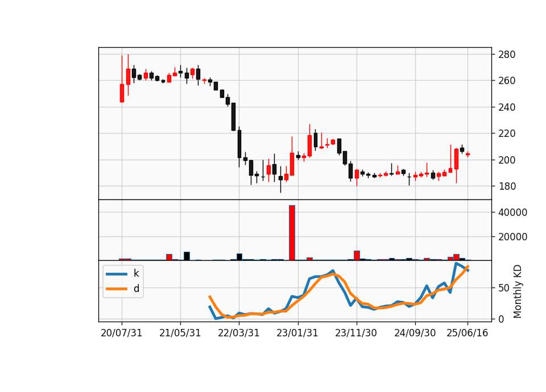Click the blue k line legend swatch
Screen dimensions: 546x392
117,274
